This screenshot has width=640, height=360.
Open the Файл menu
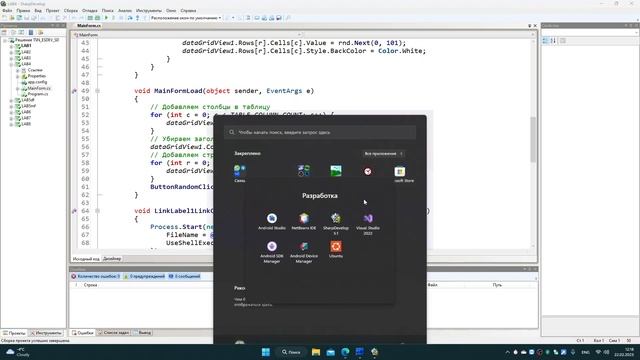tap(7, 11)
